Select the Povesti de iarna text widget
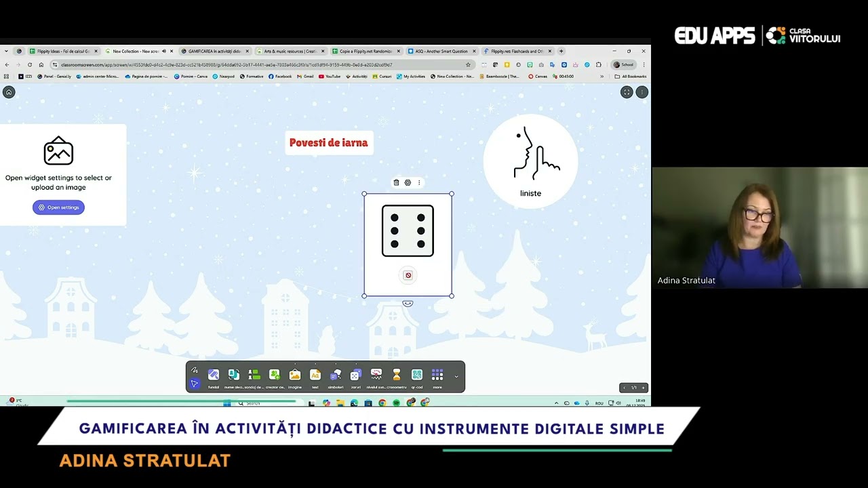868x488 pixels. click(x=329, y=143)
